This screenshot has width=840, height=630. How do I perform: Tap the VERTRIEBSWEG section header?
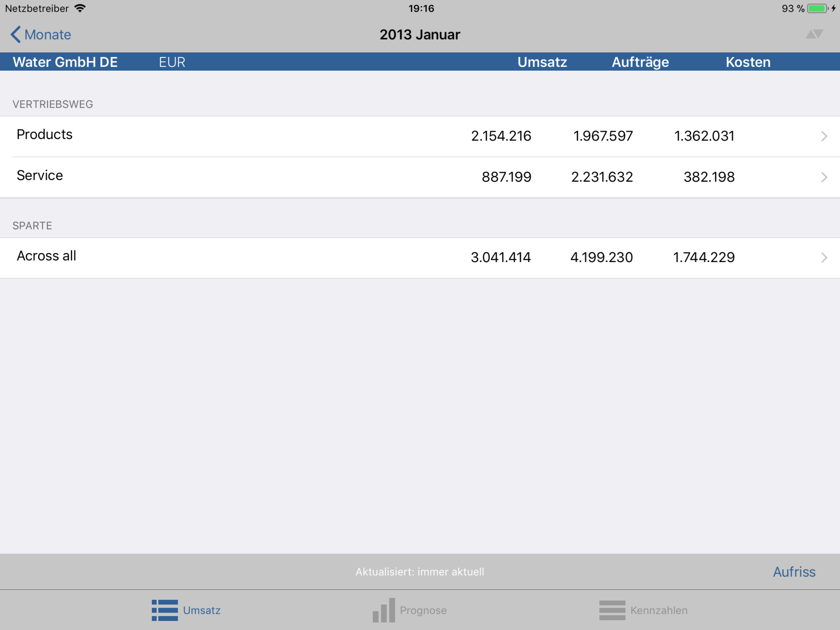(53, 104)
